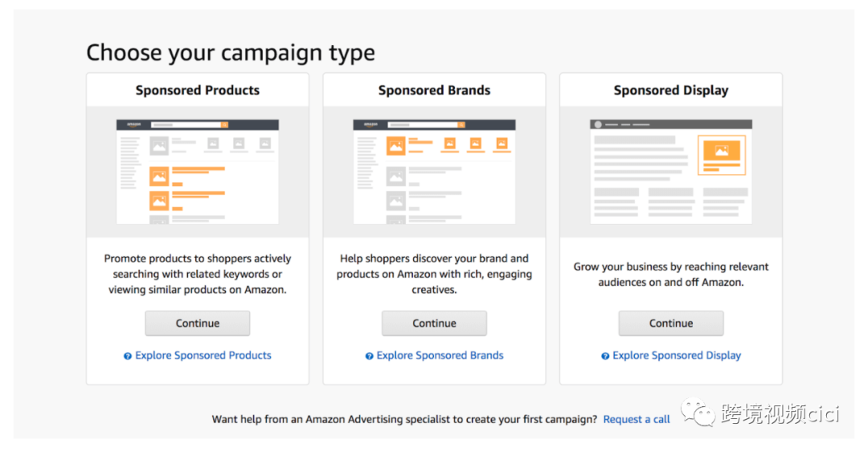Click the Choose your campaign type heading

click(x=231, y=53)
